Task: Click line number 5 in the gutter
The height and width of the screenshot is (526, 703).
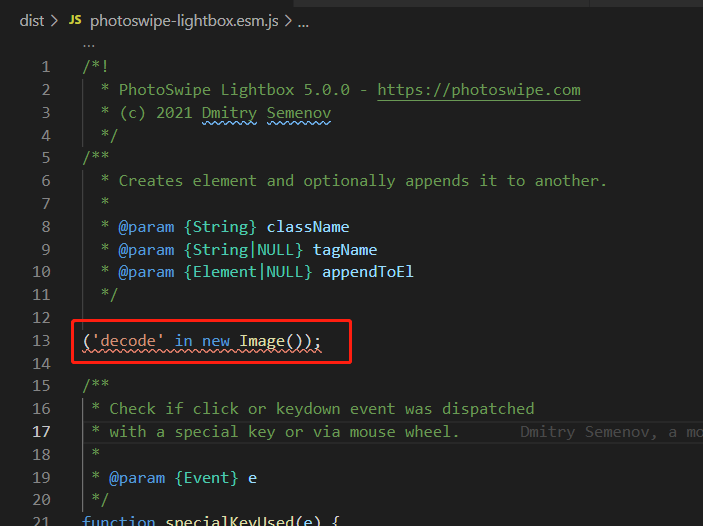Action: (46, 158)
